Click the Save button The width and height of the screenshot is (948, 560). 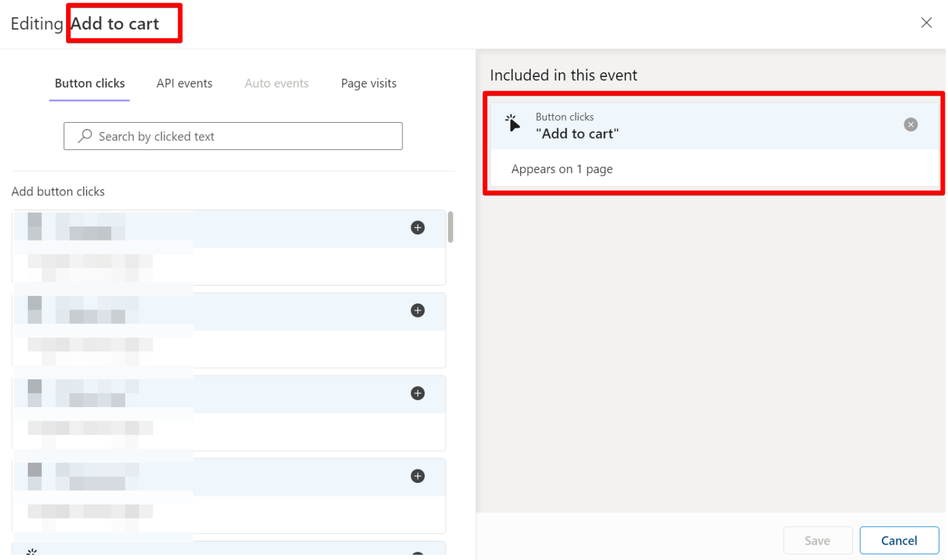click(817, 540)
